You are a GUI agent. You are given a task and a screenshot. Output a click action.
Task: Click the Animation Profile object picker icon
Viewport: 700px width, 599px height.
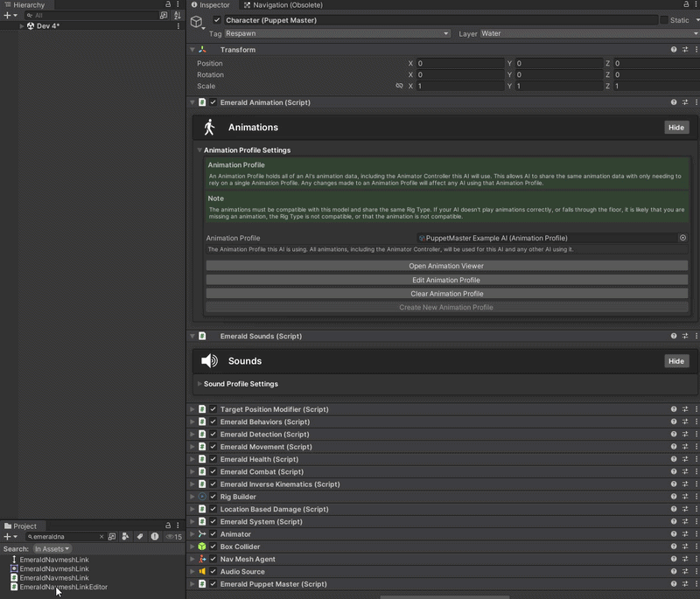[682, 238]
